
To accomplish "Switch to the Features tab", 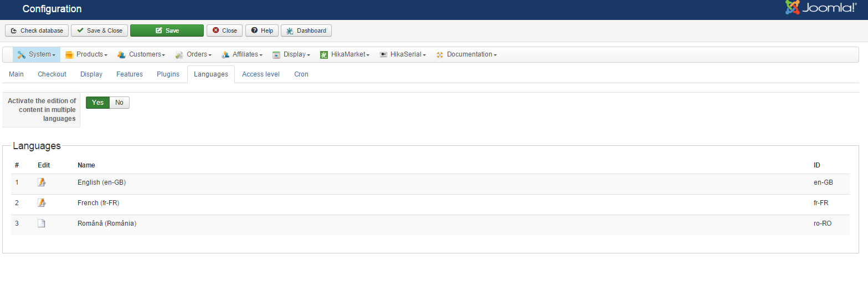I will 130,74.
